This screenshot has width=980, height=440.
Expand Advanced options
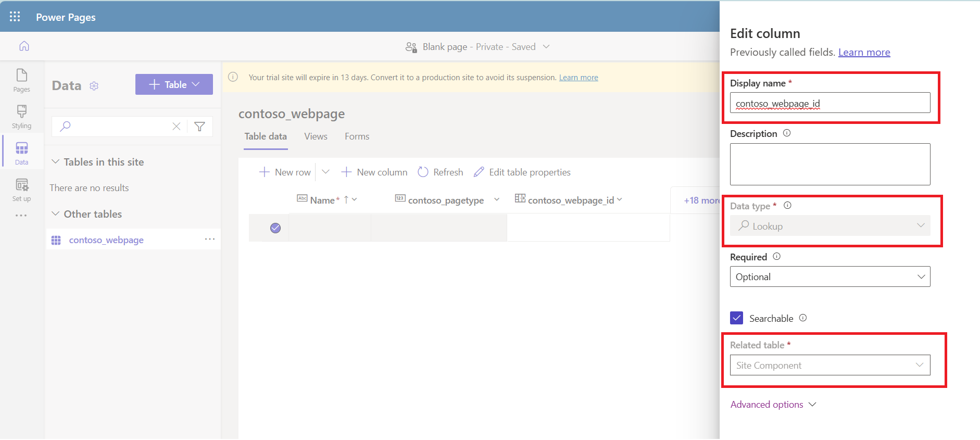[x=773, y=405]
